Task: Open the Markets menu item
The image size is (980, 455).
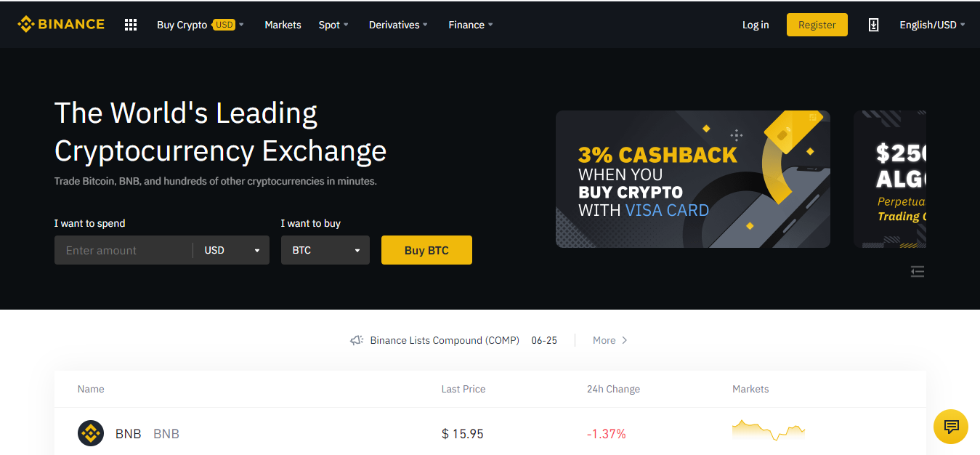Action: coord(283,25)
